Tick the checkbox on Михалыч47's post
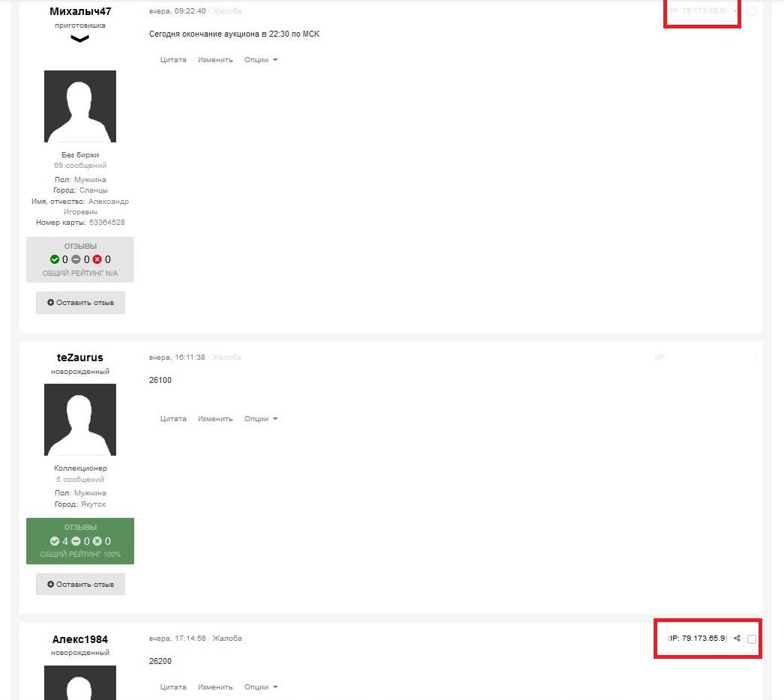The image size is (784, 700). click(752, 11)
